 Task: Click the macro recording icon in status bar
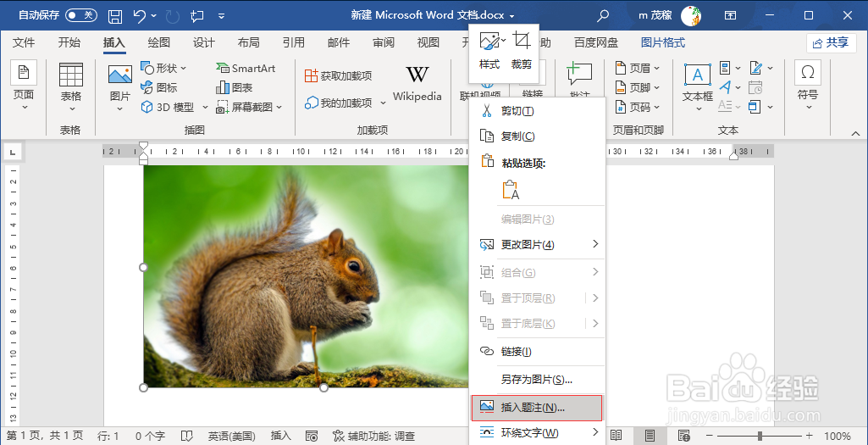(312, 437)
